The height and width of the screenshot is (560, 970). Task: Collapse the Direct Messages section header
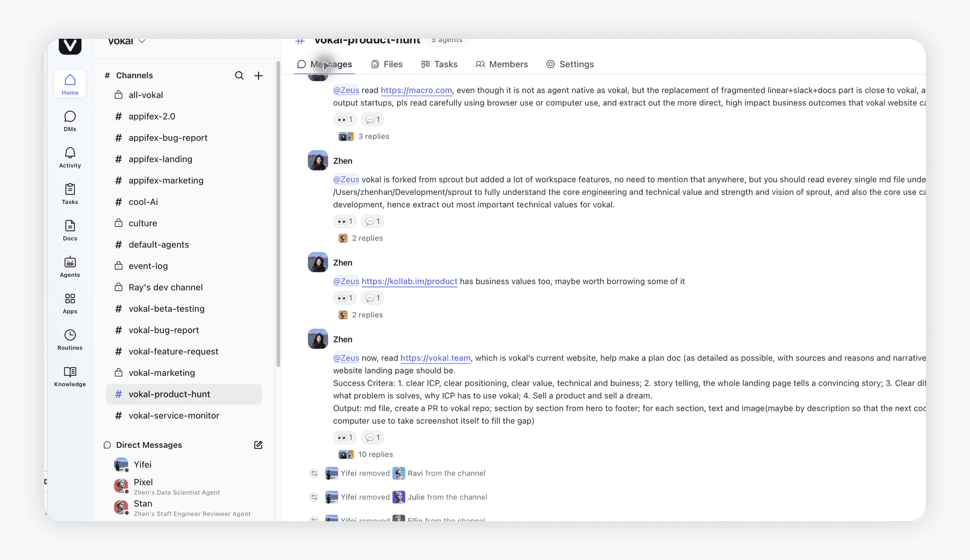143,445
